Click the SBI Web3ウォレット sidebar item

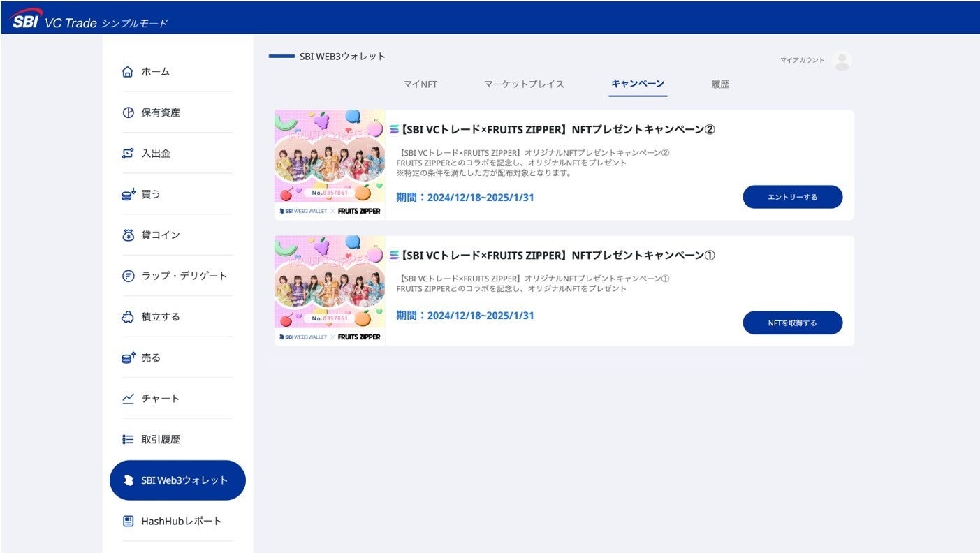(x=177, y=480)
